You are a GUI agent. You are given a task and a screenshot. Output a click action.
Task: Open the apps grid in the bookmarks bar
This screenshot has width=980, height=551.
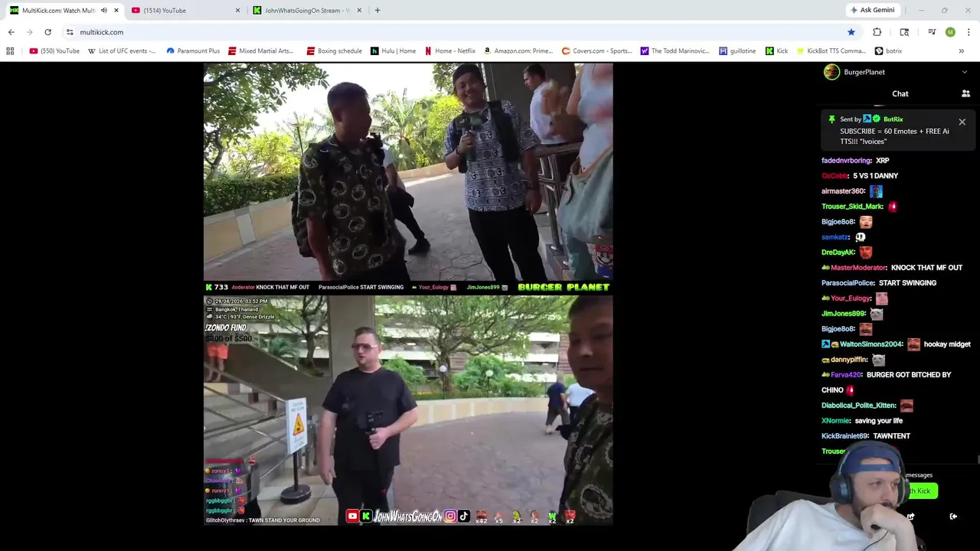point(10,51)
